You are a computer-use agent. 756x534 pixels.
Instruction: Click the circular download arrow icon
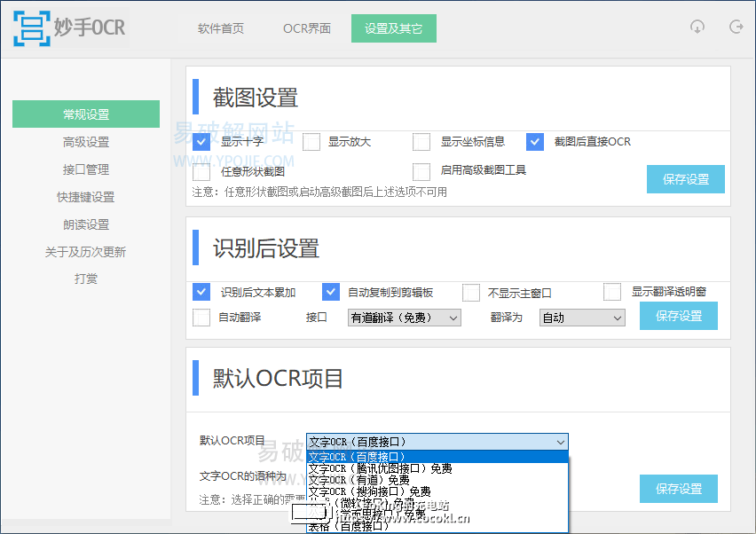[x=697, y=27]
